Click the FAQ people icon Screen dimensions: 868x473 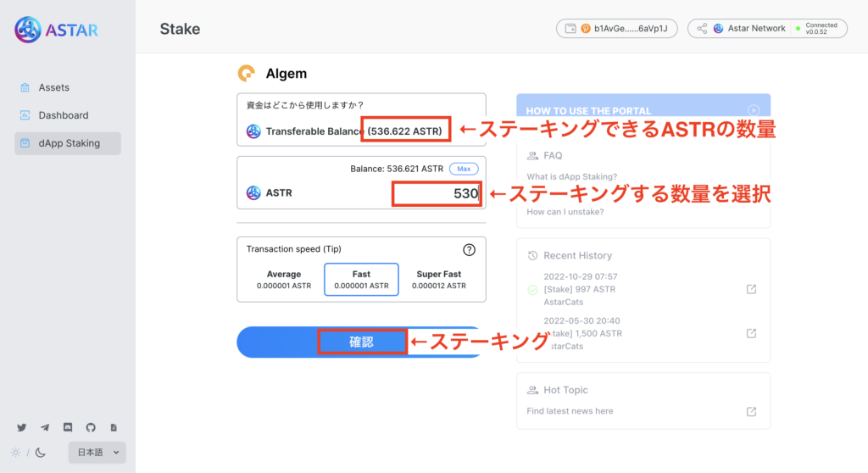[532, 156]
